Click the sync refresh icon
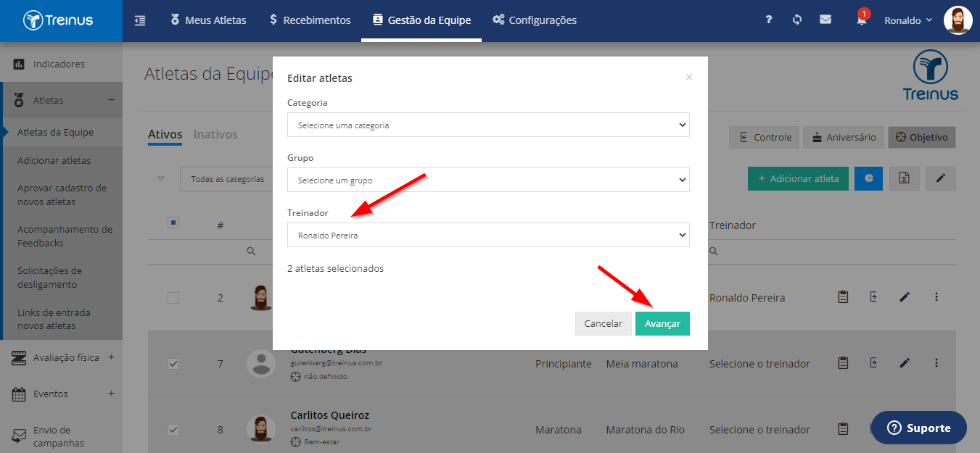This screenshot has height=453, width=980. [797, 20]
